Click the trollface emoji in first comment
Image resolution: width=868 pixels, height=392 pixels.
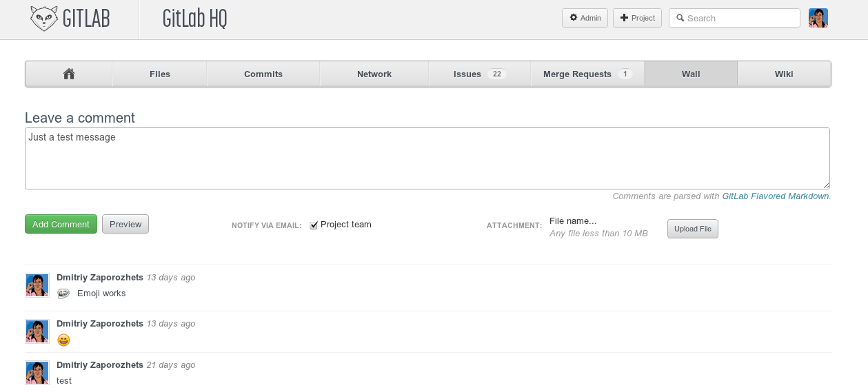[63, 293]
